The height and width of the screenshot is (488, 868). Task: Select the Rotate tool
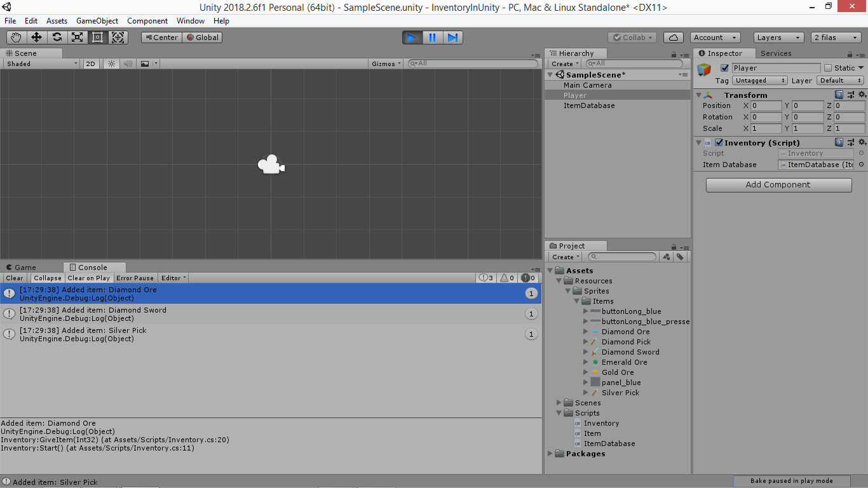click(x=57, y=37)
